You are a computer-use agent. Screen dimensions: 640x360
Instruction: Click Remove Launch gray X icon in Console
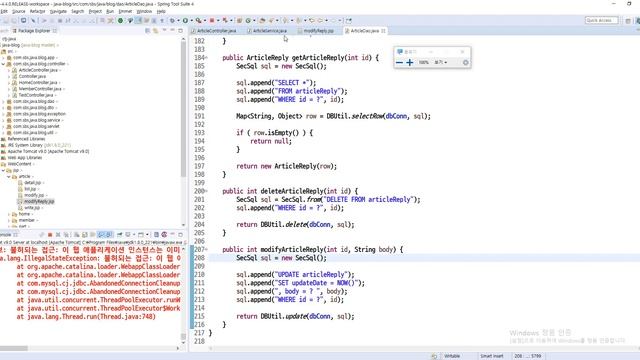tap(58, 235)
